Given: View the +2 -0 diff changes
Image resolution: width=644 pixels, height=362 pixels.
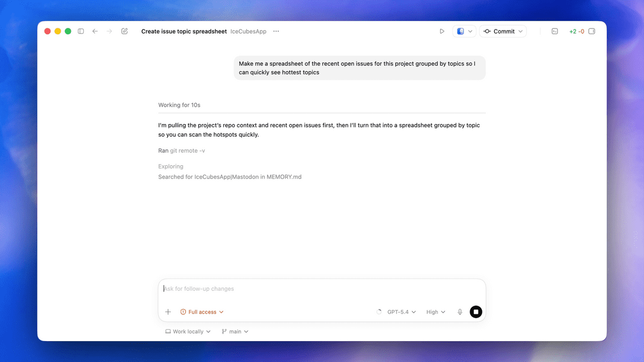Looking at the screenshot, I should pos(576,32).
